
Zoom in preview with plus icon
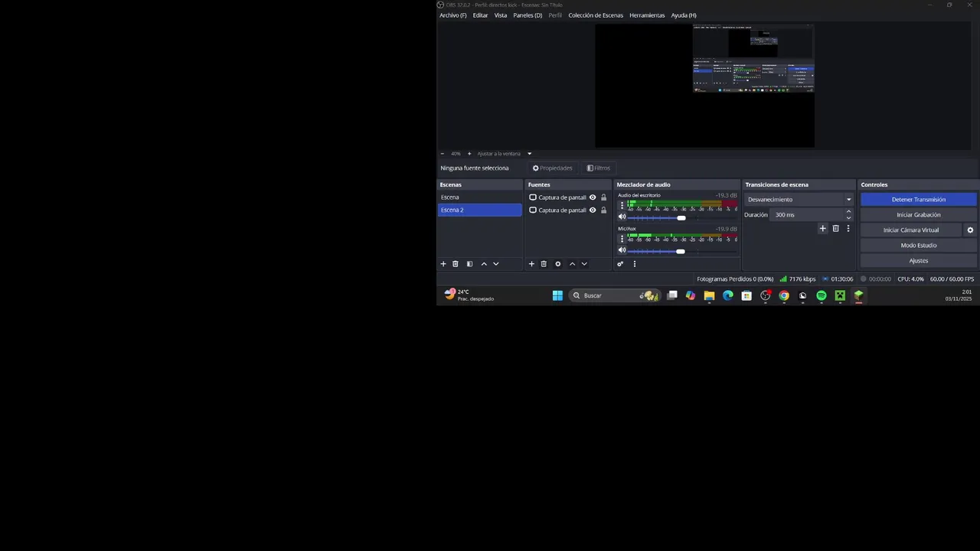(469, 154)
